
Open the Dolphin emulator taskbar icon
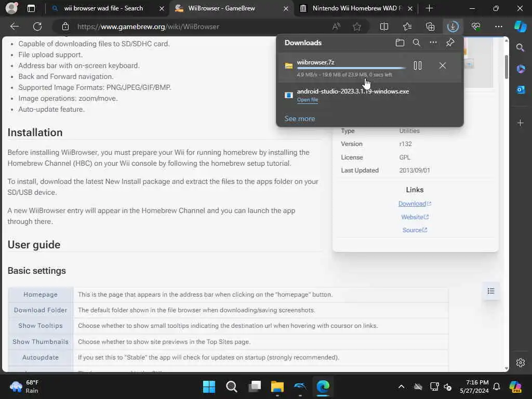tap(300, 387)
